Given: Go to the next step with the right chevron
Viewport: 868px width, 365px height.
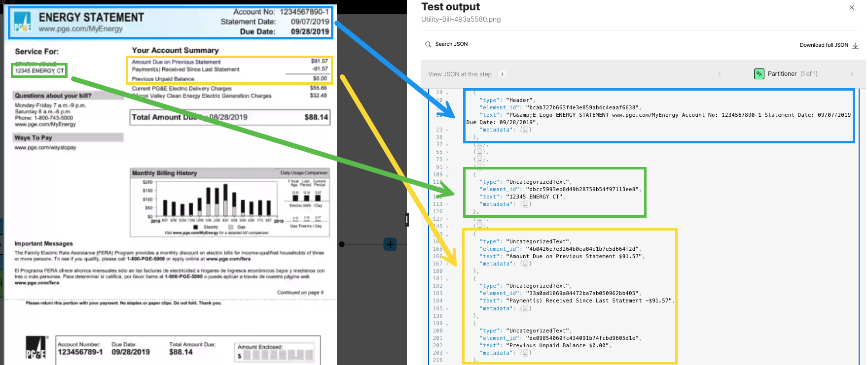Looking at the screenshot, I should [852, 74].
